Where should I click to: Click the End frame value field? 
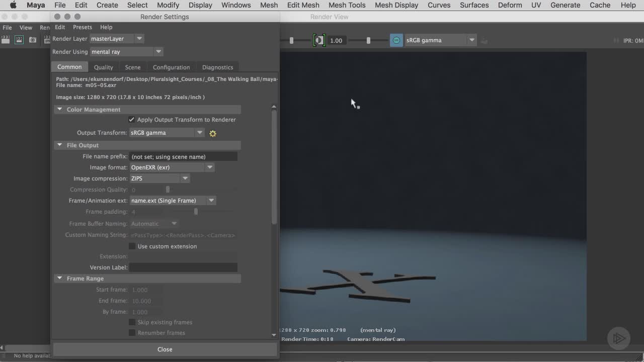point(146,301)
